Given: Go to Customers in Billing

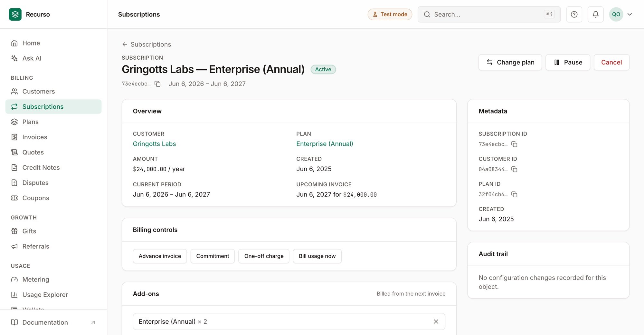Looking at the screenshot, I should point(53,91).
